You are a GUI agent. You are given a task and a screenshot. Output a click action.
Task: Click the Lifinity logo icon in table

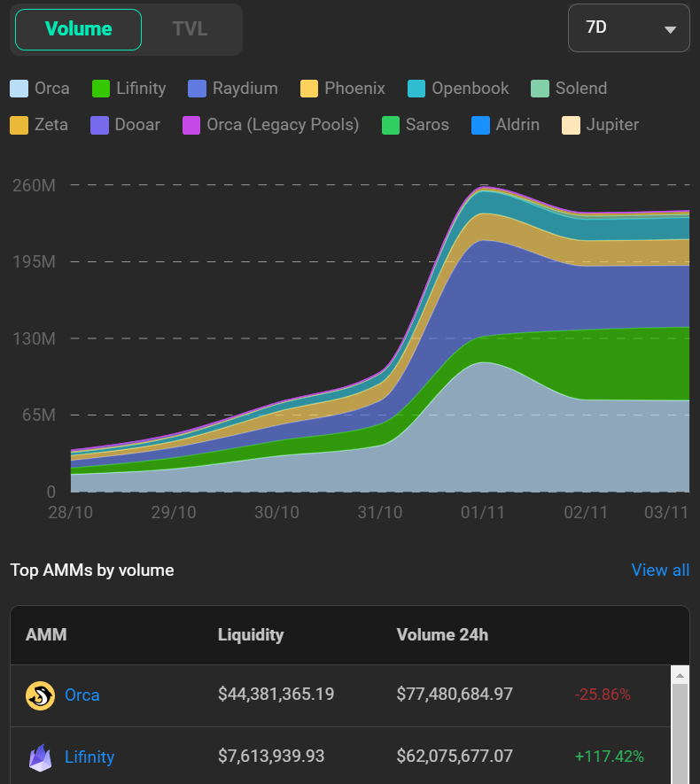[40, 757]
